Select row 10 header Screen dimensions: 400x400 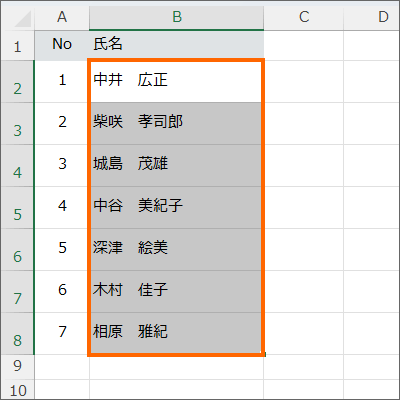pos(17,390)
